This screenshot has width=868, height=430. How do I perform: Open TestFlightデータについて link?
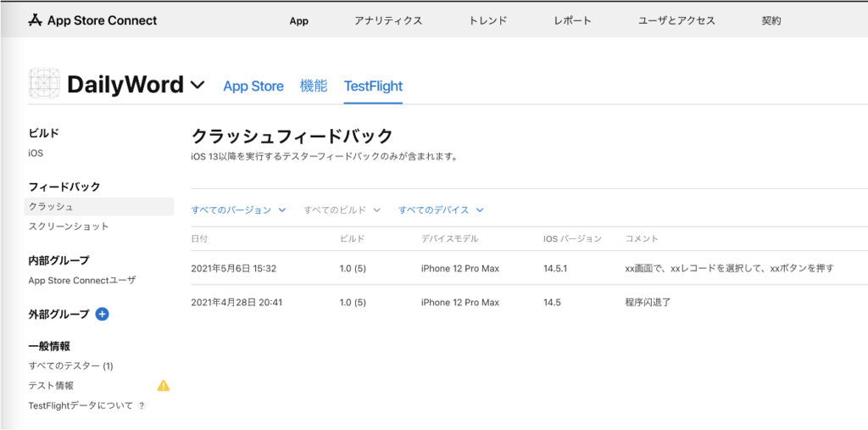(81, 405)
